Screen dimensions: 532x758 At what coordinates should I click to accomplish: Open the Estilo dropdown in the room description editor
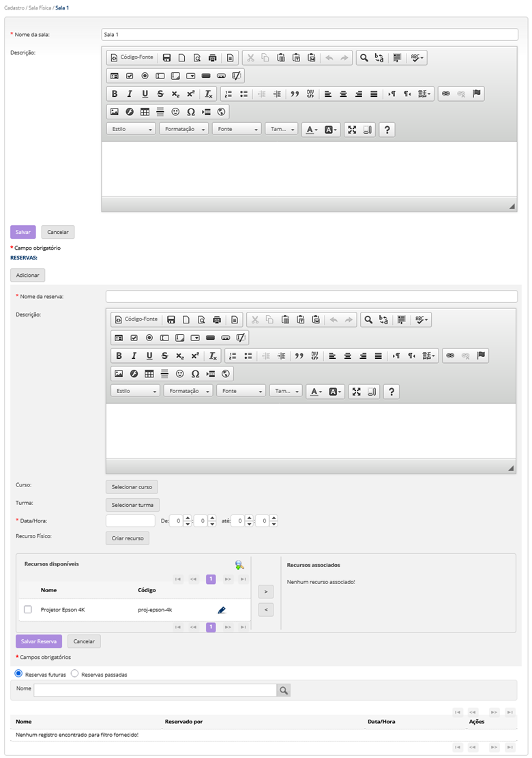pos(132,130)
